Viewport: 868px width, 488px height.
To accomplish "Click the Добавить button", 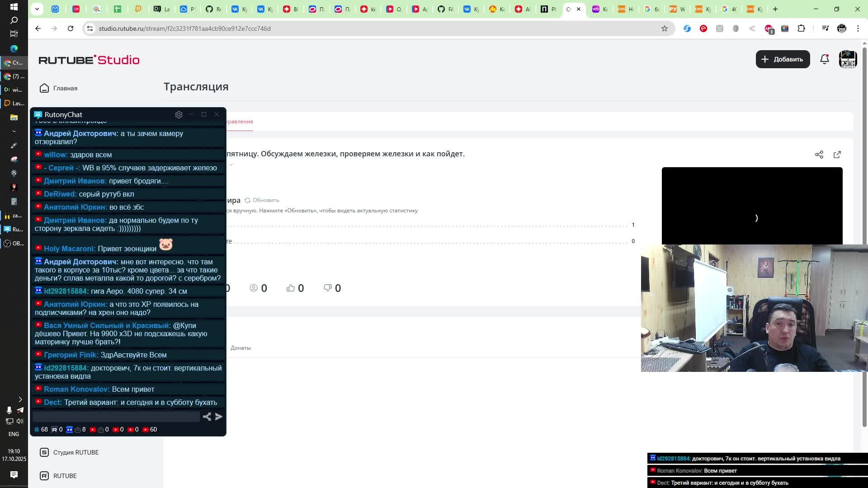I will click(x=782, y=59).
